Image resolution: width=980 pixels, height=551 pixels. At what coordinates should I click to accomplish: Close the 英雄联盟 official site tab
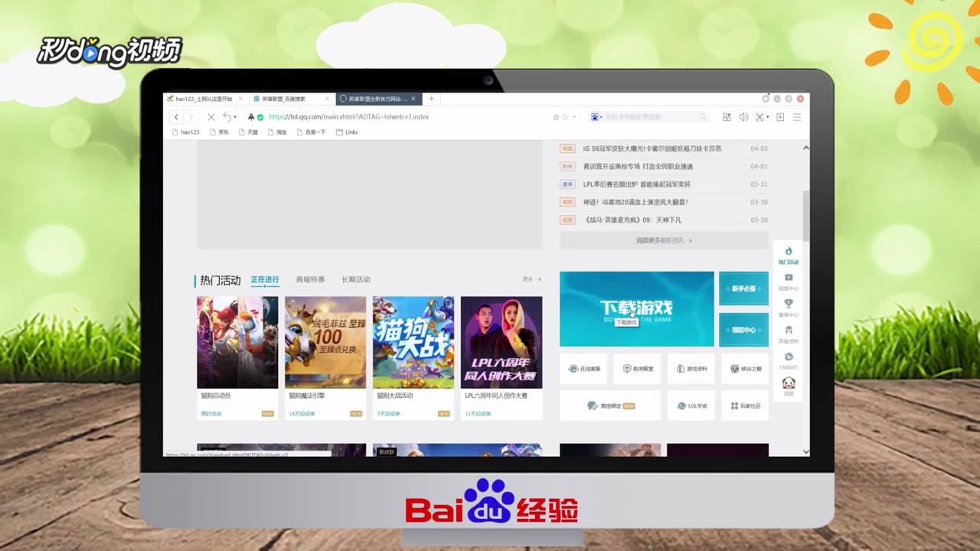click(x=414, y=99)
